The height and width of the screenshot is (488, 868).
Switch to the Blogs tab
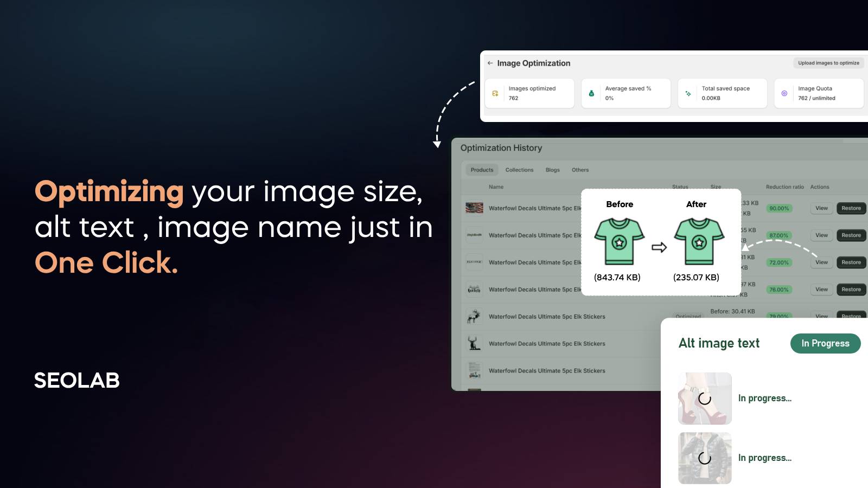[552, 170]
